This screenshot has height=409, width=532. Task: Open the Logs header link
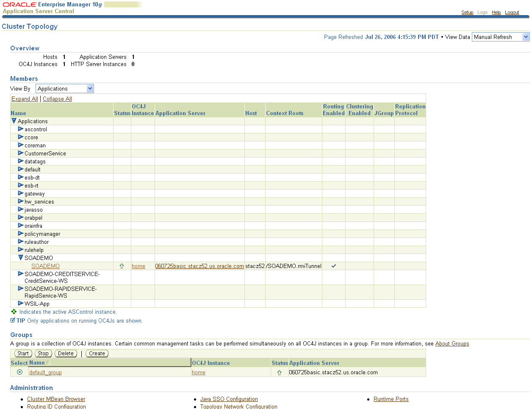[x=482, y=12]
